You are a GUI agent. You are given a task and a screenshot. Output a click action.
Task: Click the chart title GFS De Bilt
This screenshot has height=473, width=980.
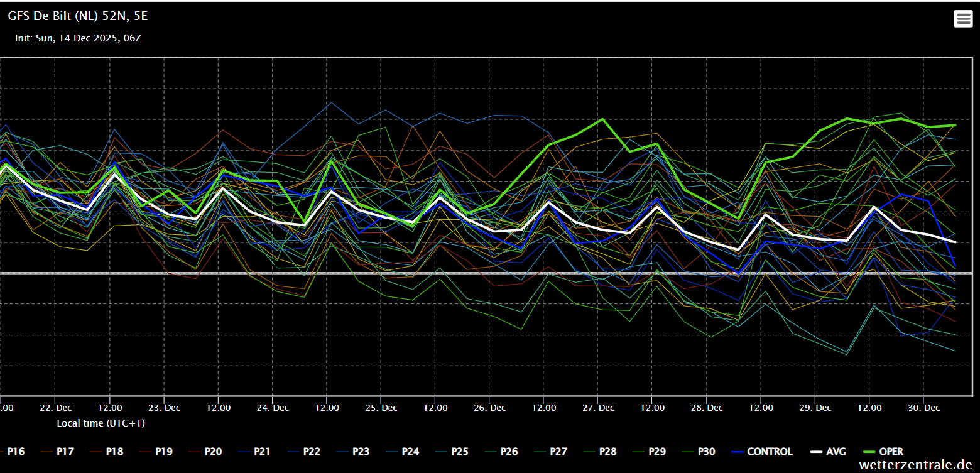coord(78,16)
